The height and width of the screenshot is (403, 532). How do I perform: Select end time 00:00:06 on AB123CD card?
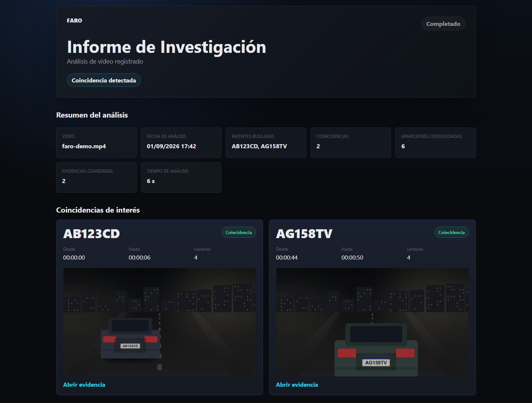pyautogui.click(x=140, y=257)
